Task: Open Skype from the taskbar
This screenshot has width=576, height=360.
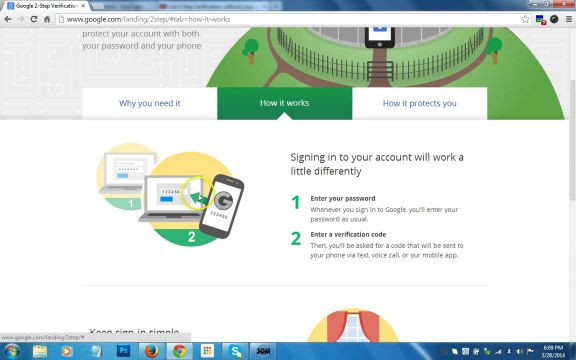Action: coord(235,351)
